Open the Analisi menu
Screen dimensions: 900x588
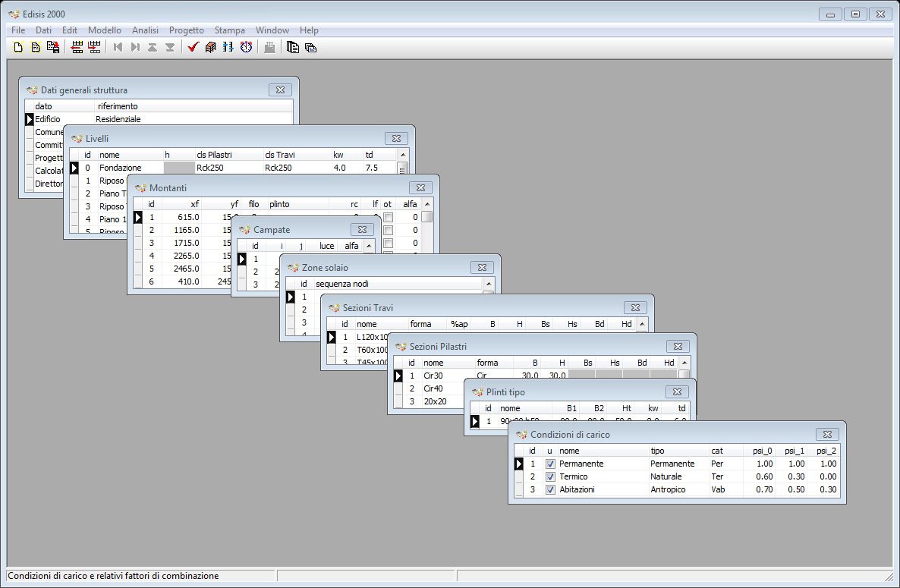pyautogui.click(x=145, y=30)
